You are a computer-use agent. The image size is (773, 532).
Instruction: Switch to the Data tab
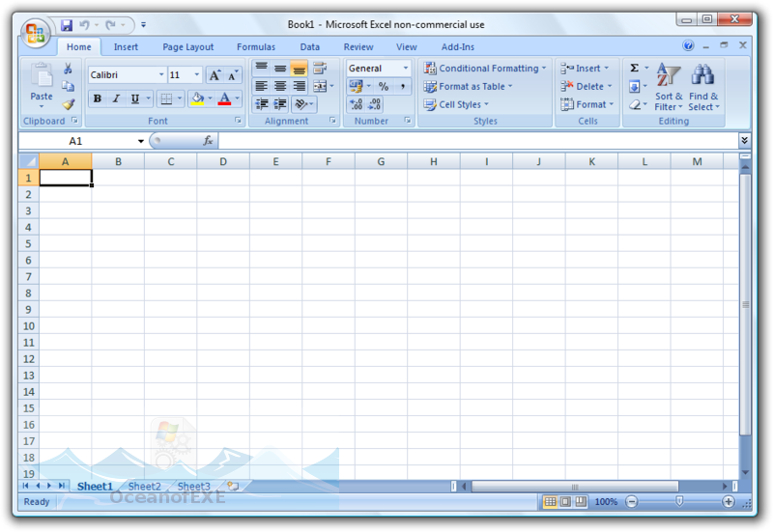click(x=309, y=47)
